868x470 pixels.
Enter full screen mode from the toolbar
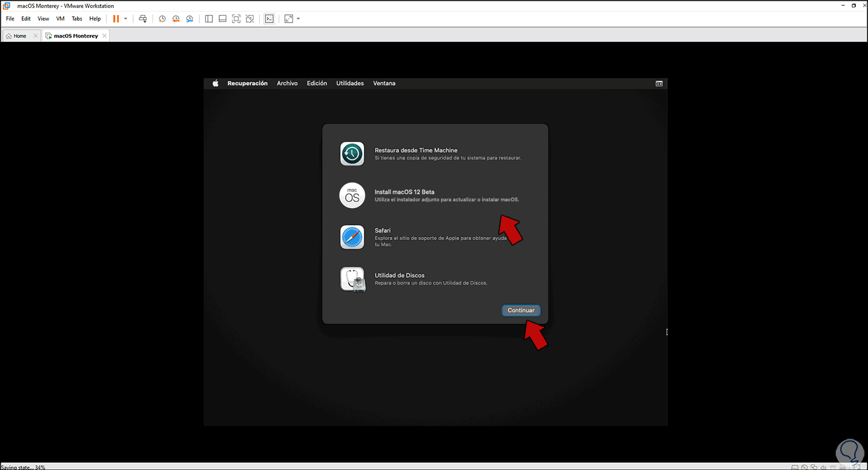(x=236, y=19)
